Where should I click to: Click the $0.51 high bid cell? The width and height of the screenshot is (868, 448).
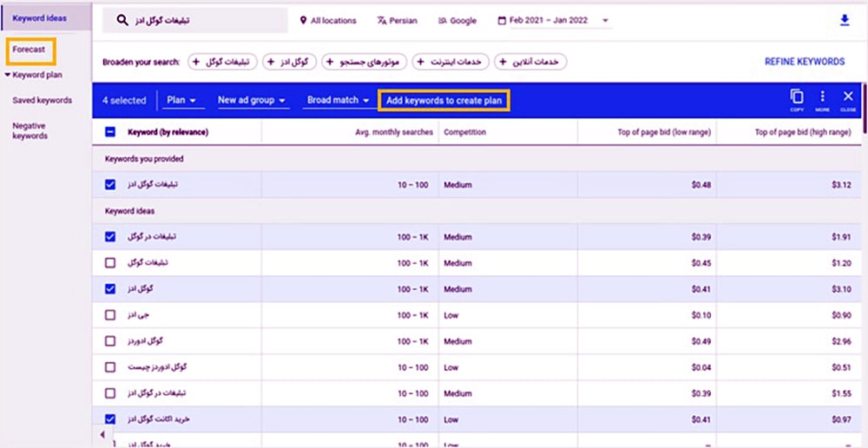point(841,368)
